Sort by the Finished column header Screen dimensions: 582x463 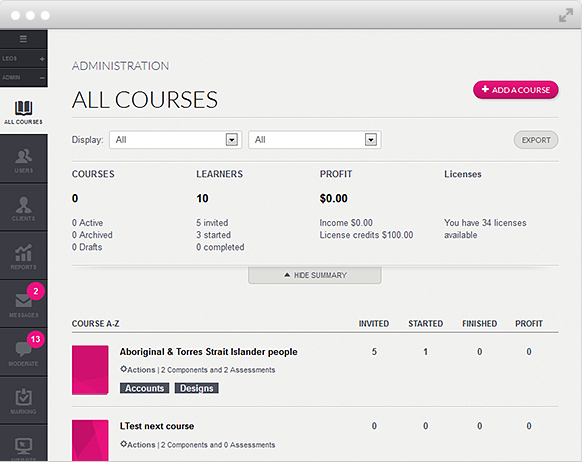point(479,323)
